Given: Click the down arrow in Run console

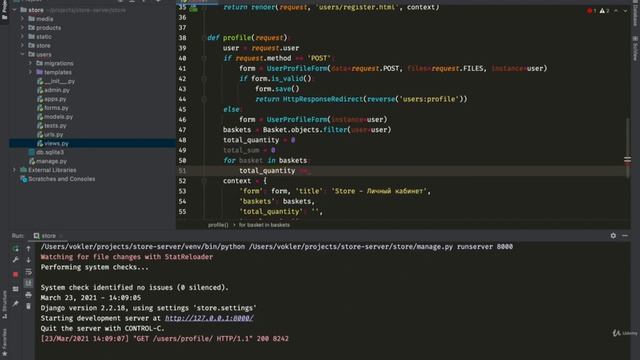Looking at the screenshot, I should coord(29,260).
